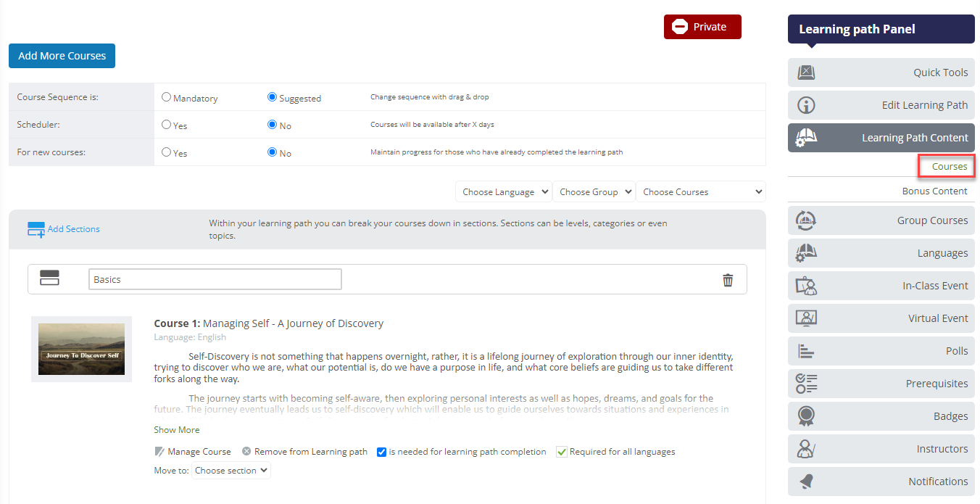The image size is (980, 504).
Task: Click the Badges icon
Action: [805, 416]
